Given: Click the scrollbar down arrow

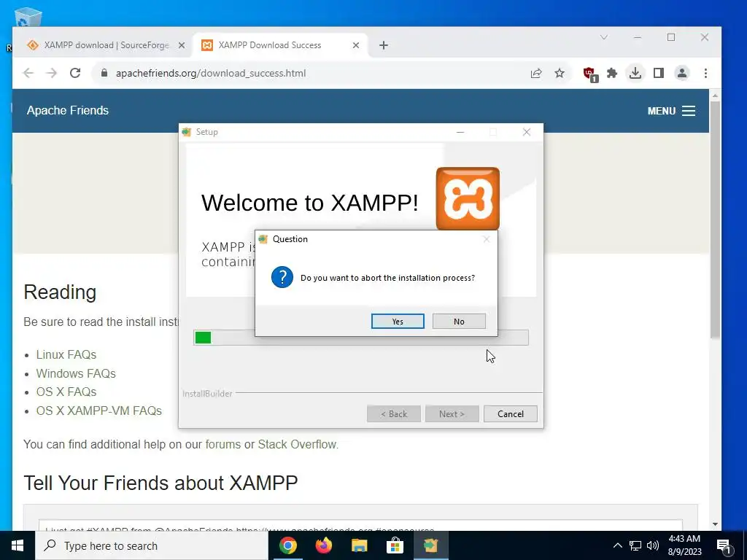Looking at the screenshot, I should pos(715,524).
